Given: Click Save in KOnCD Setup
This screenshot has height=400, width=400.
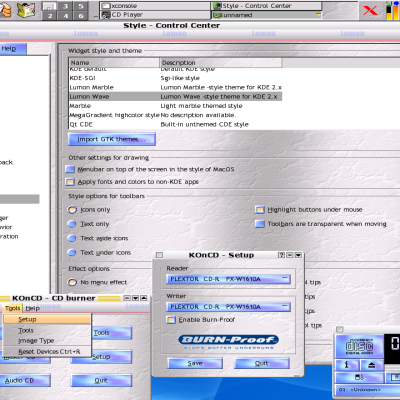Looking at the screenshot, I should tap(195, 363).
